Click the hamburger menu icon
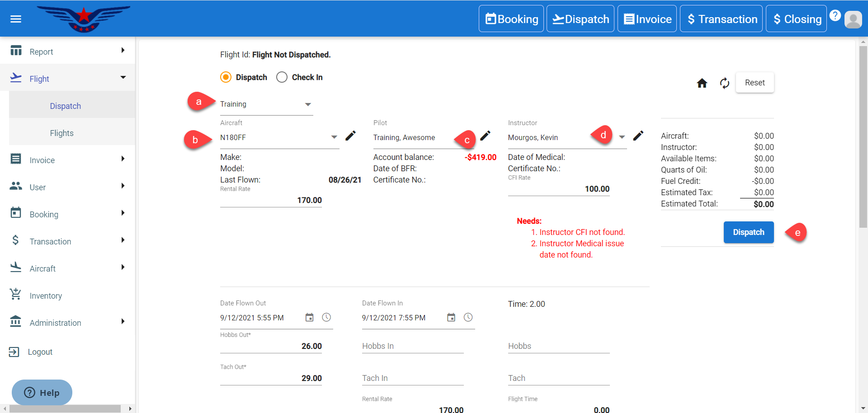Image resolution: width=868 pixels, height=413 pixels. click(x=16, y=19)
